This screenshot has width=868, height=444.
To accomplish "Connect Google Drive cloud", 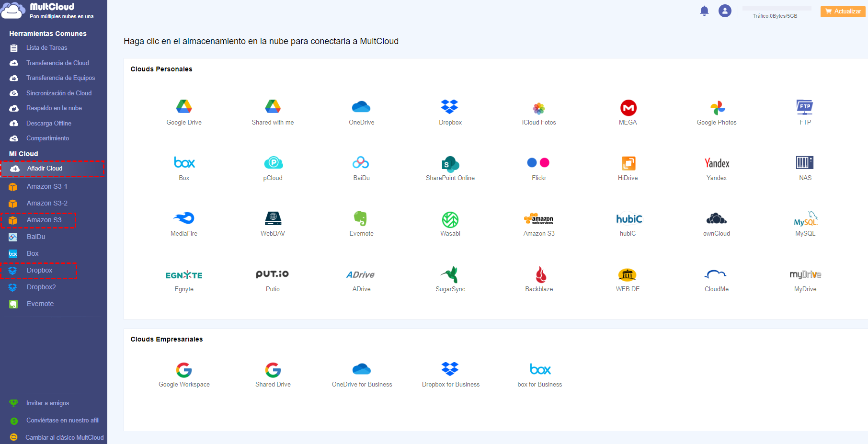I will coord(184,113).
